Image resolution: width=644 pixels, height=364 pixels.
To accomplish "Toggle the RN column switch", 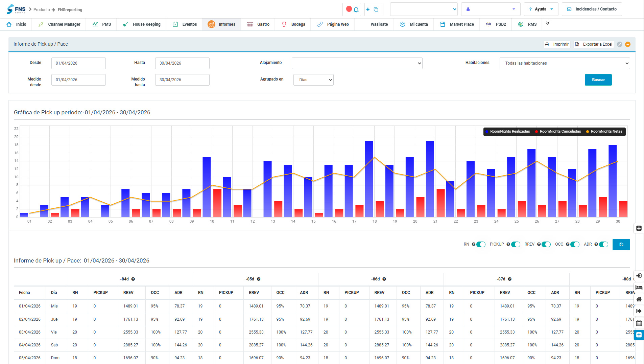I will (x=481, y=245).
